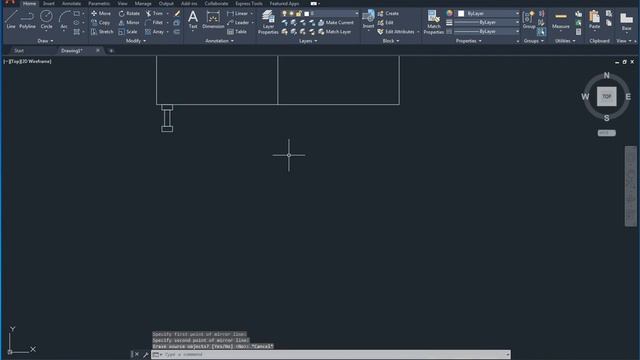Toggle layer freeze sun icon
Viewport: 640px width, 360px height.
291,13
